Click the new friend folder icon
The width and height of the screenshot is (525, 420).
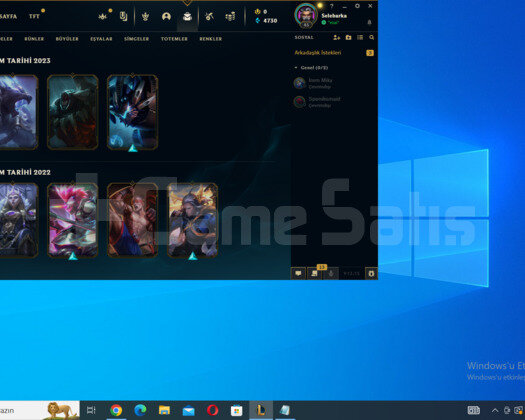[349, 38]
